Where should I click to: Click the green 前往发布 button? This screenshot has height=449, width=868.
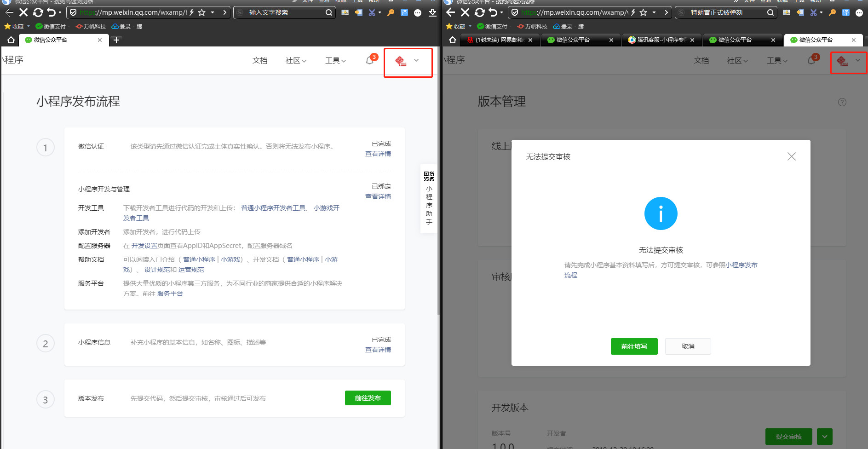(x=368, y=398)
